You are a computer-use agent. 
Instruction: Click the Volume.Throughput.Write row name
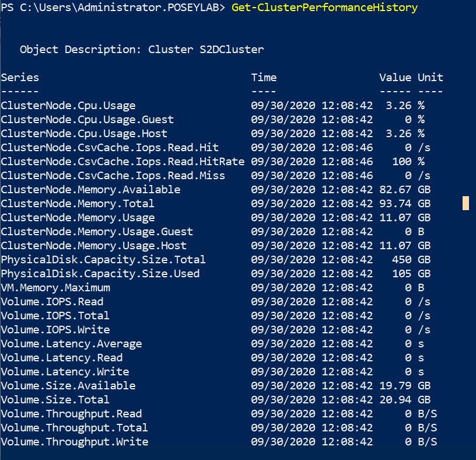75,442
